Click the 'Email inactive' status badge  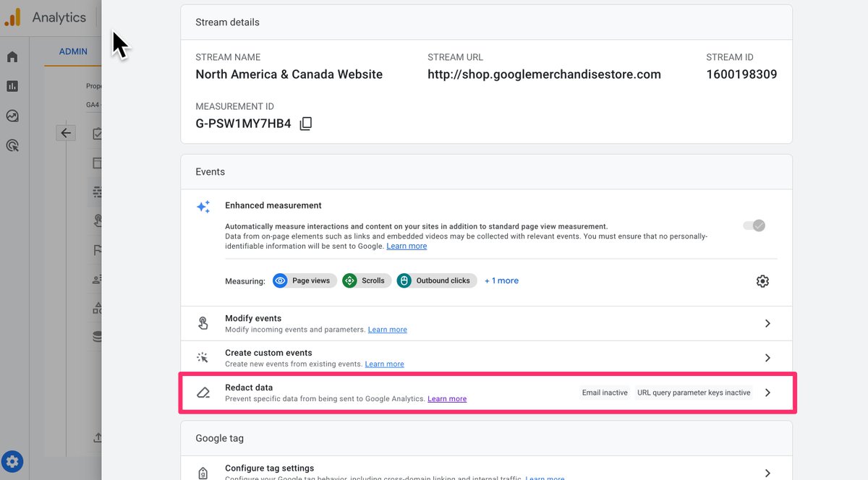click(x=605, y=393)
